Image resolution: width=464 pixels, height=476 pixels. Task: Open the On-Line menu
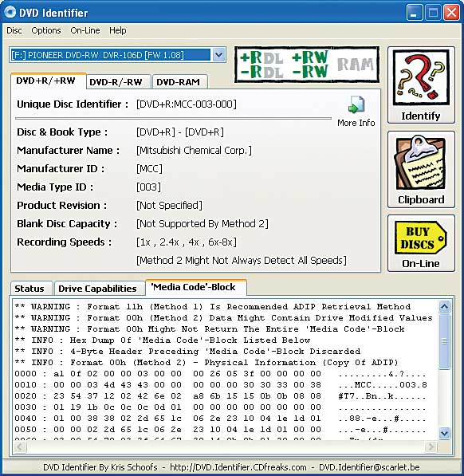coord(85,30)
